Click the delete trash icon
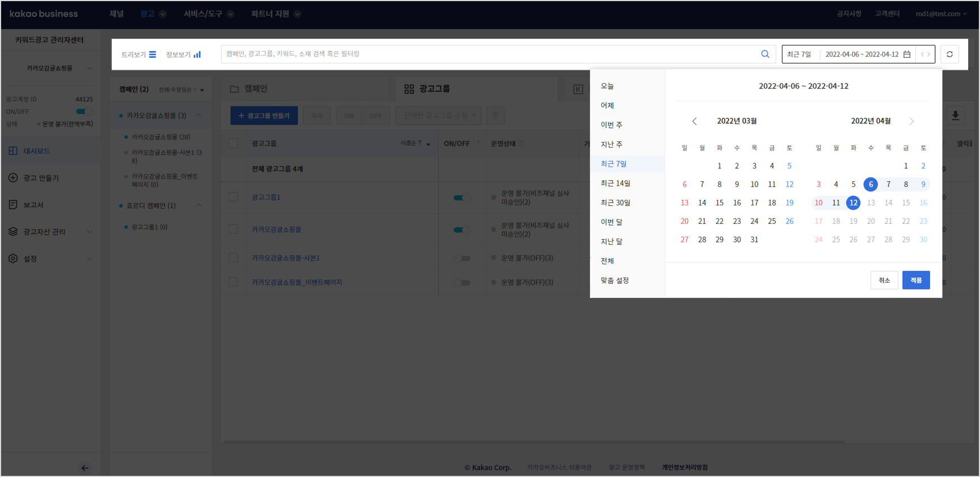The height and width of the screenshot is (477, 980). tap(495, 116)
